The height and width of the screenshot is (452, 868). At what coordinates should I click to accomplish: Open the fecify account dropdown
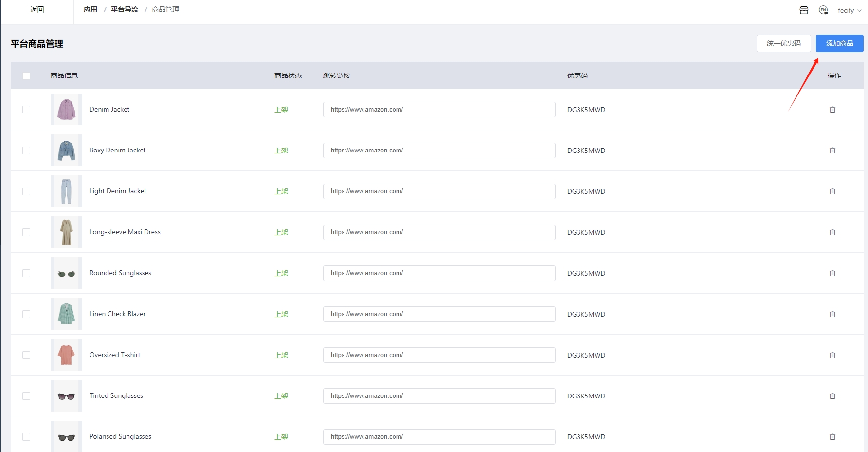(x=849, y=10)
